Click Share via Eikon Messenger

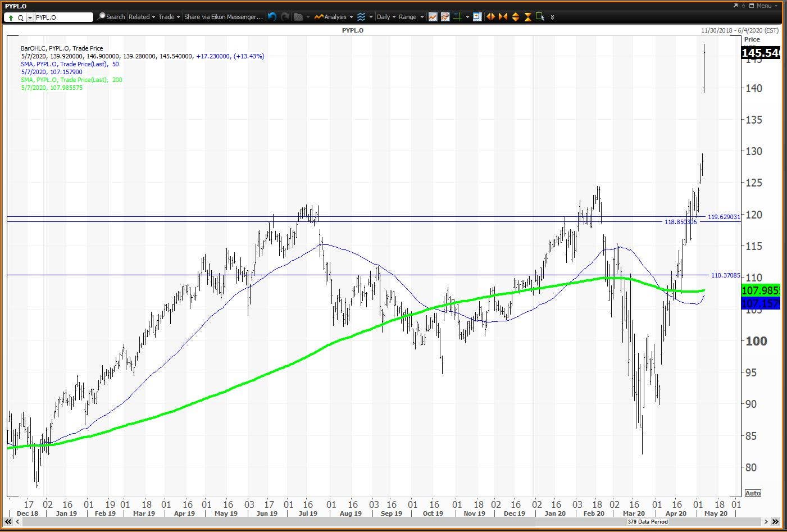click(224, 17)
